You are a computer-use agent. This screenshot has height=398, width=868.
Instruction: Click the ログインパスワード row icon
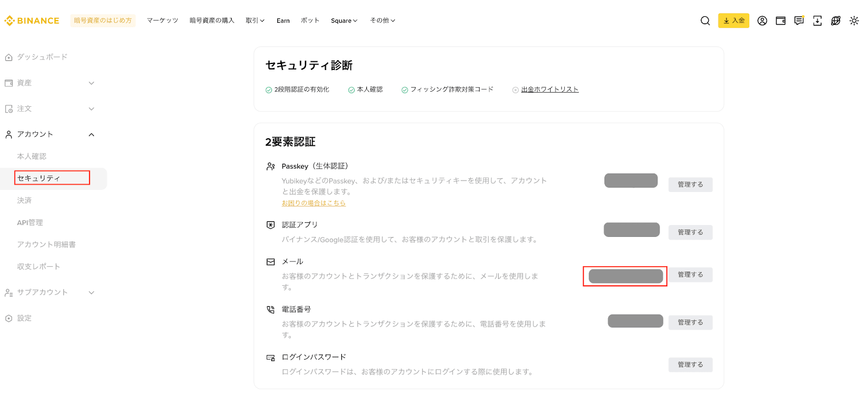click(x=271, y=357)
